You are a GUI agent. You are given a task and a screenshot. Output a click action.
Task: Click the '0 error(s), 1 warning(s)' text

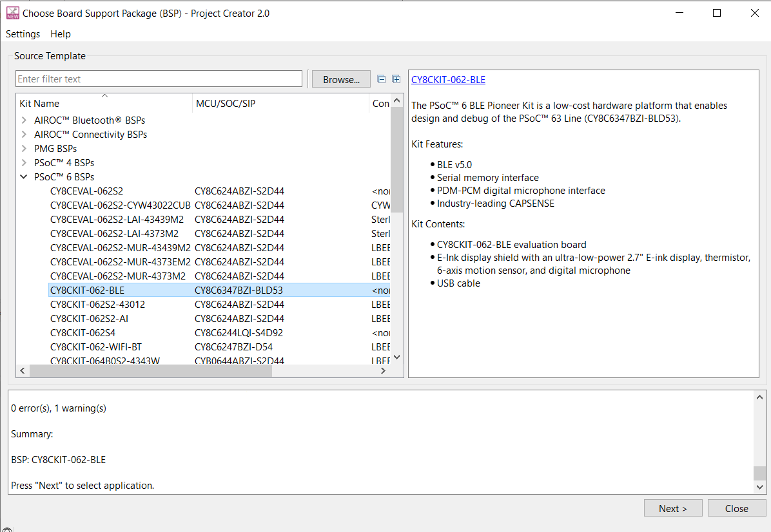point(59,408)
